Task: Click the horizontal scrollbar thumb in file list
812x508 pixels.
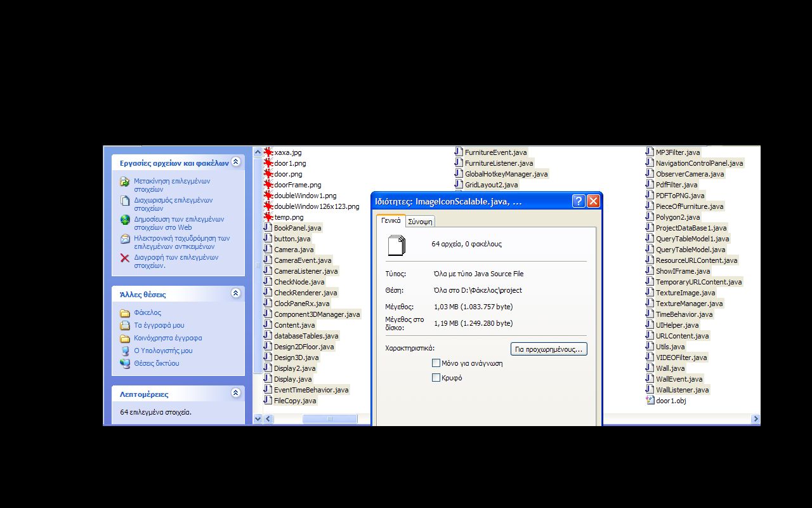Action: click(x=330, y=418)
